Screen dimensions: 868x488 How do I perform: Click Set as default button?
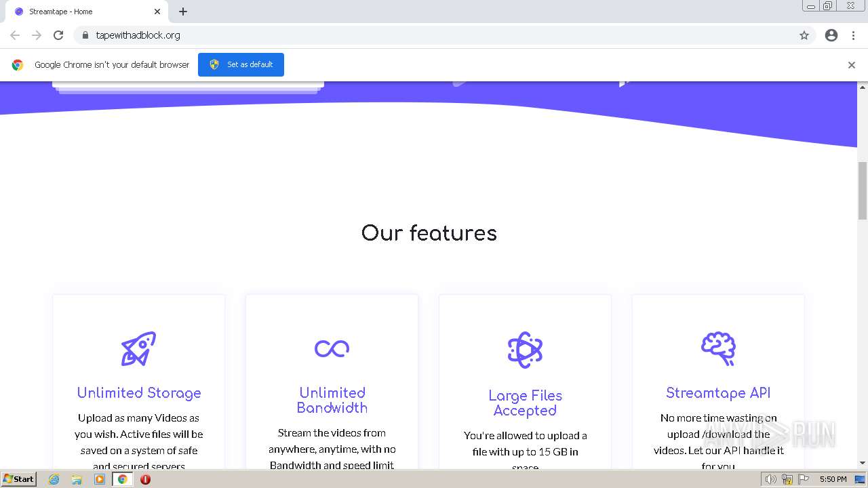click(x=241, y=64)
